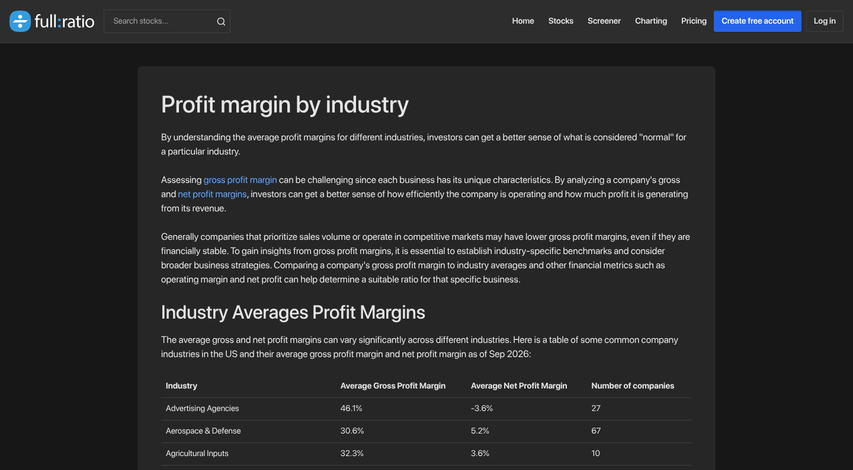The height and width of the screenshot is (470, 853).
Task: Click the -3.6% net margin value
Action: 482,409
